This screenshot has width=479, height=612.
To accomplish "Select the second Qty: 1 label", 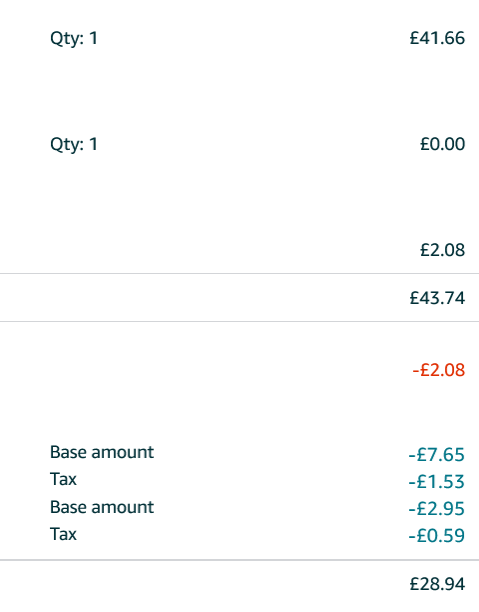I will tap(74, 145).
